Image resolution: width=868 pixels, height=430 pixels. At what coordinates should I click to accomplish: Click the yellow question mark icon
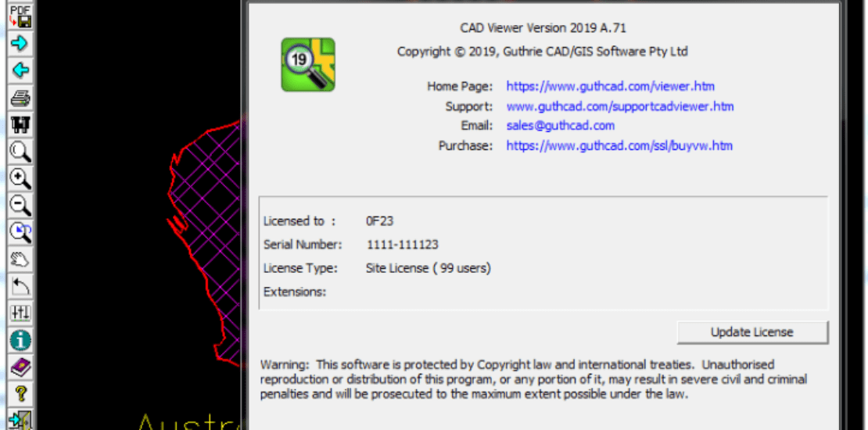click(x=20, y=394)
